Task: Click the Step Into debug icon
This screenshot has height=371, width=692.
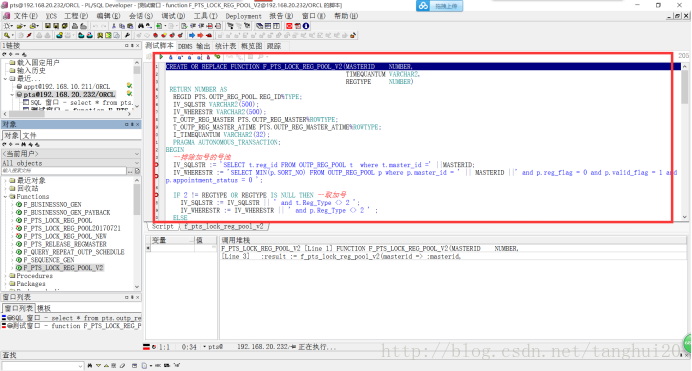Action: [171, 57]
